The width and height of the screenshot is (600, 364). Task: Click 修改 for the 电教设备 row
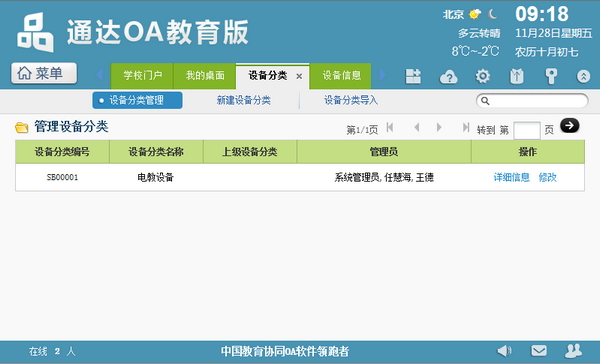[x=548, y=177]
